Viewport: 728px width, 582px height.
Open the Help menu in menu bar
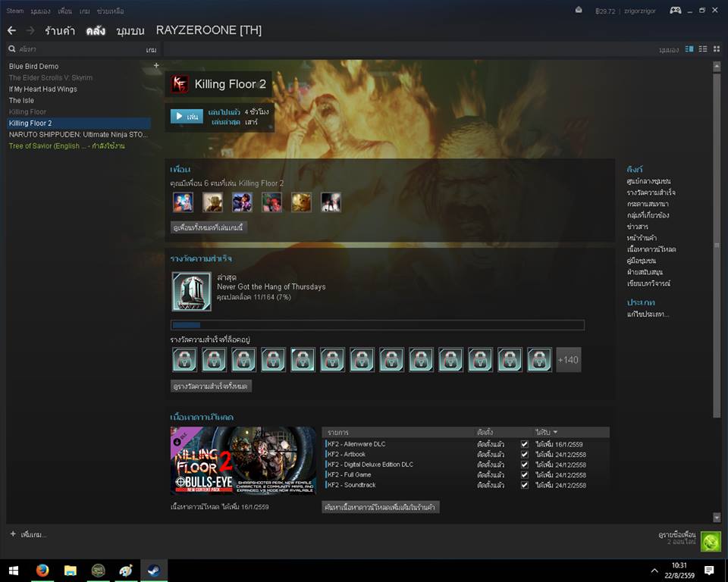pos(111,11)
